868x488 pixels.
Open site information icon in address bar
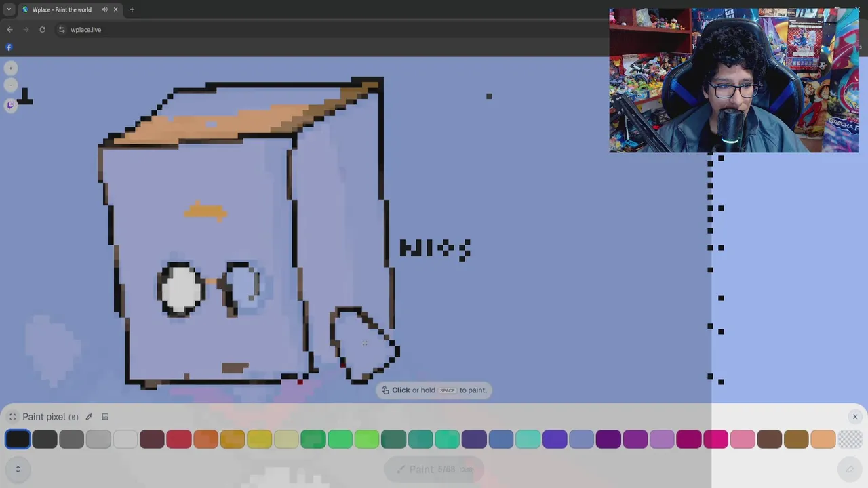(62, 30)
